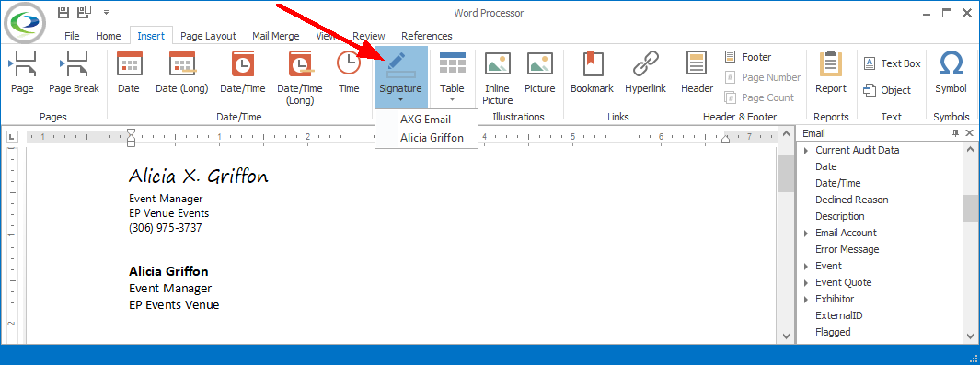
Task: Select ExternalID field
Action: click(x=838, y=315)
